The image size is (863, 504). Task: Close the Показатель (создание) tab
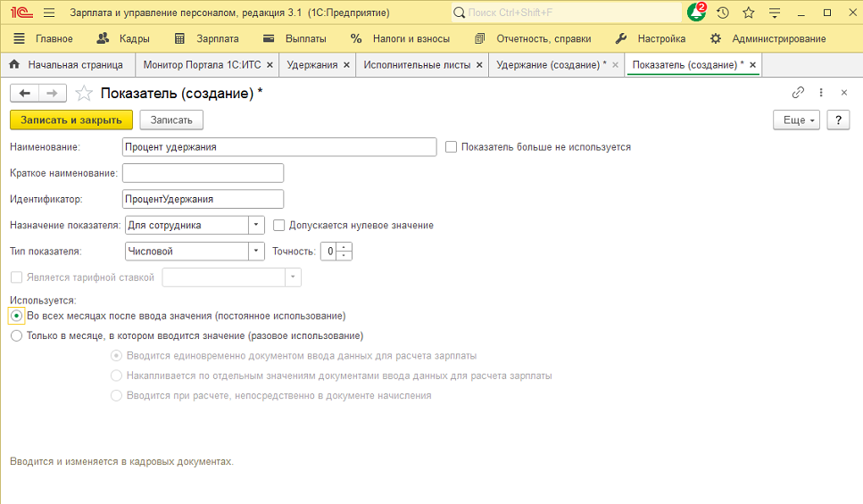point(753,65)
